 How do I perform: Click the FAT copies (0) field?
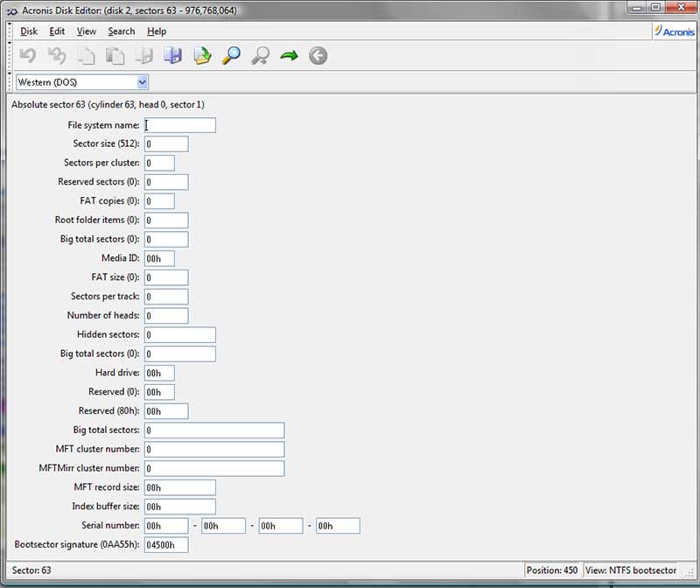click(159, 201)
